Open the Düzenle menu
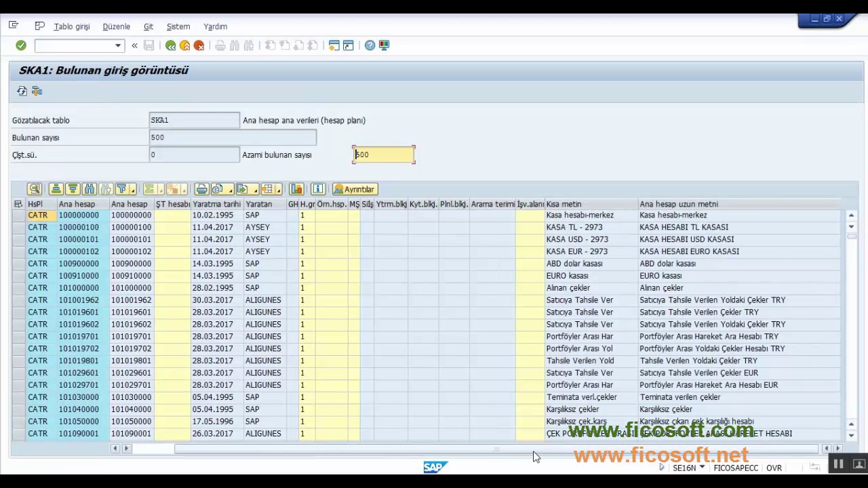 click(116, 26)
